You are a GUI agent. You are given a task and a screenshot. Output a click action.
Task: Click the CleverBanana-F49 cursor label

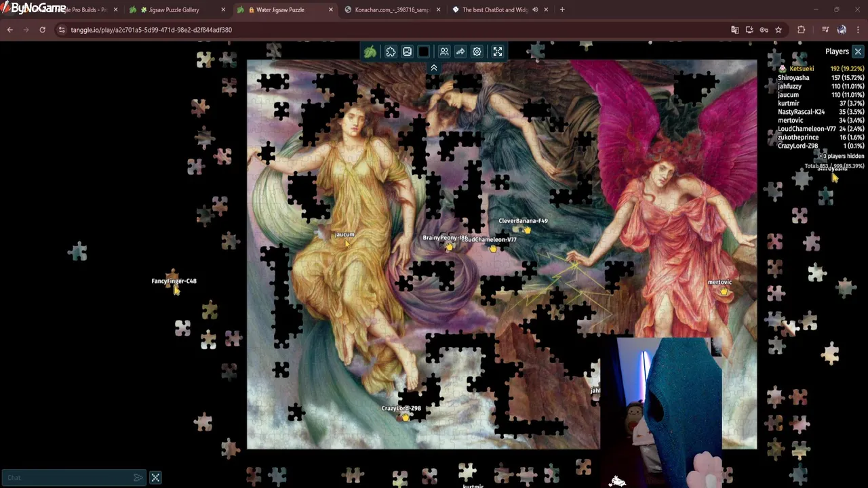(x=523, y=221)
